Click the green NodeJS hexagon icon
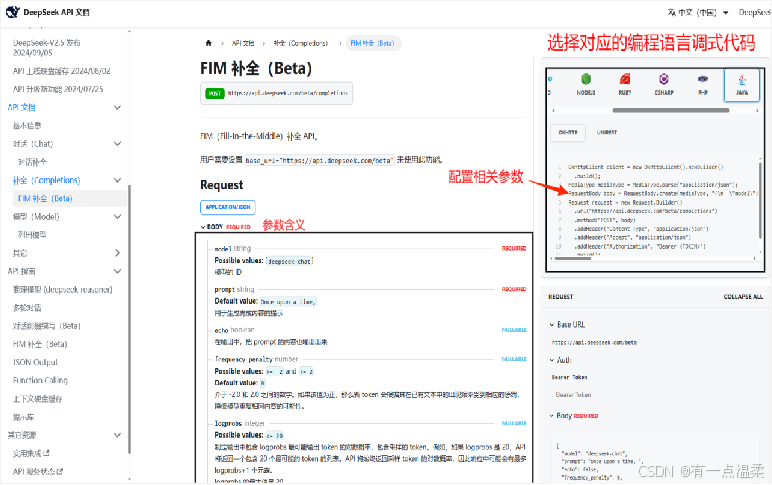This screenshot has width=772, height=485. (585, 79)
